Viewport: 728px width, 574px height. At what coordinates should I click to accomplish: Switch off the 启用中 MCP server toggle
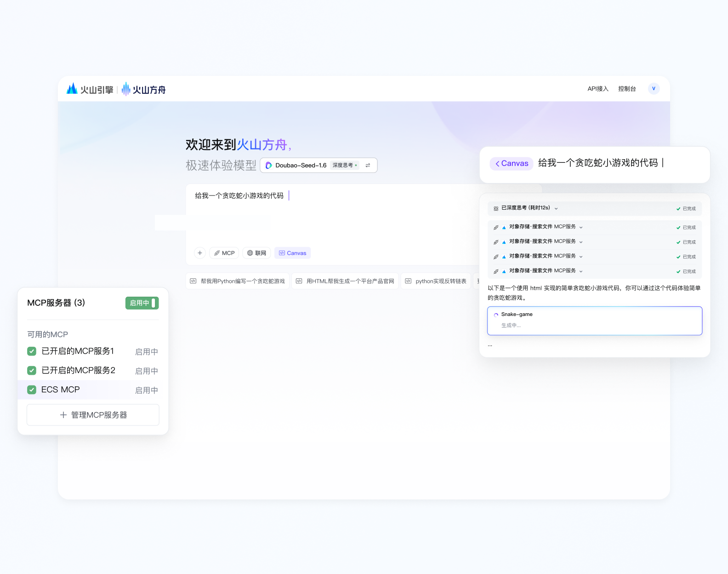point(142,303)
